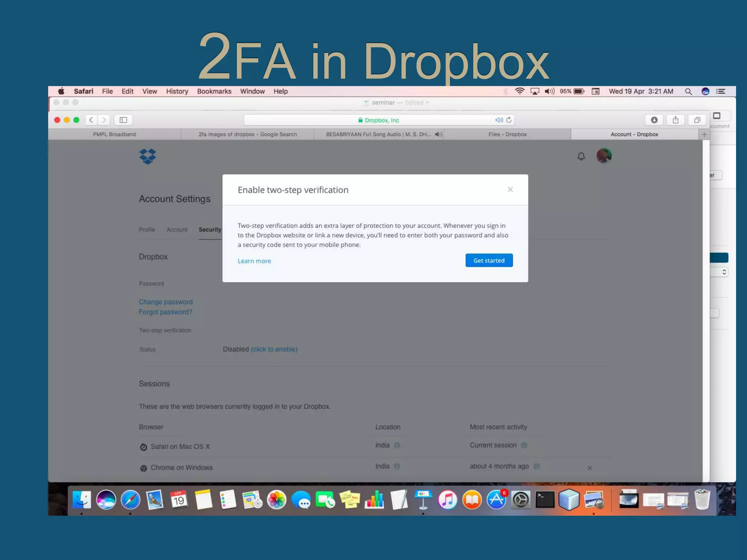Mute audio from the address bar speaker
Viewport: 747px width, 560px height.
click(499, 120)
